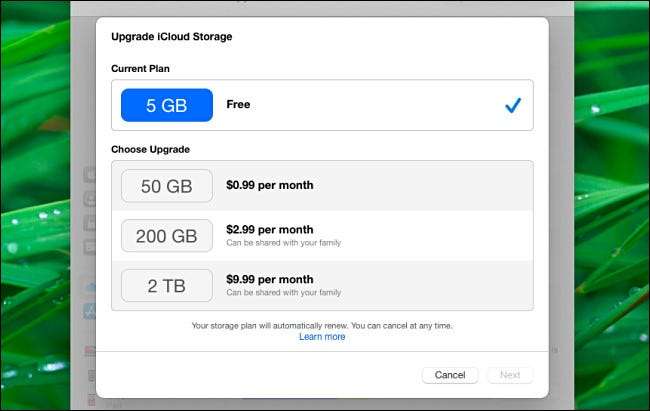Select the $2.99 per month option

click(x=270, y=230)
